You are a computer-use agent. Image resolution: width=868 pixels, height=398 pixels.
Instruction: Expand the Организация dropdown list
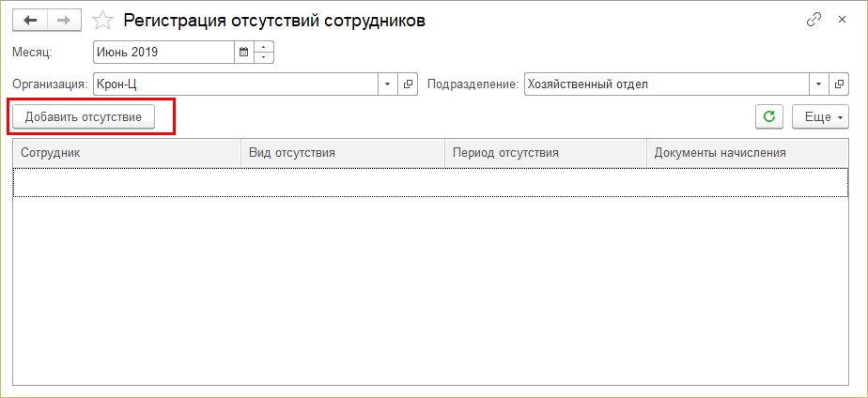[x=389, y=84]
